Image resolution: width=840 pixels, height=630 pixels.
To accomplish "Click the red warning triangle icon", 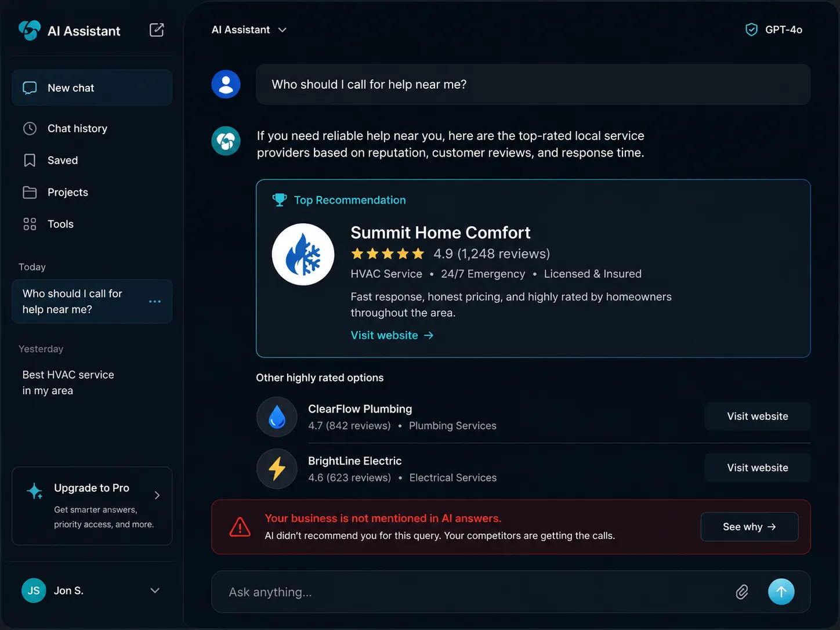I will point(240,527).
